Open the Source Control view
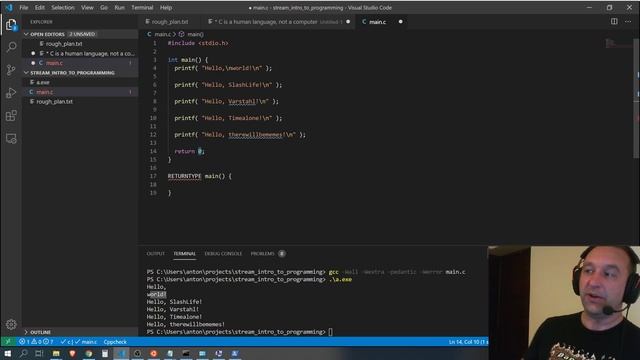Screen dimensions: 640x360 coord(11,70)
